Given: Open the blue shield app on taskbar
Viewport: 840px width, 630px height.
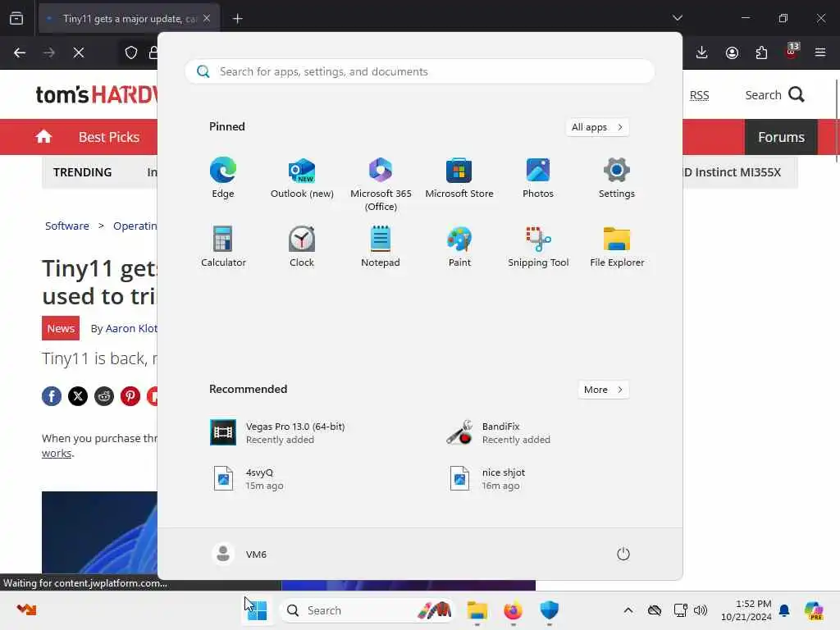Looking at the screenshot, I should click(549, 610).
